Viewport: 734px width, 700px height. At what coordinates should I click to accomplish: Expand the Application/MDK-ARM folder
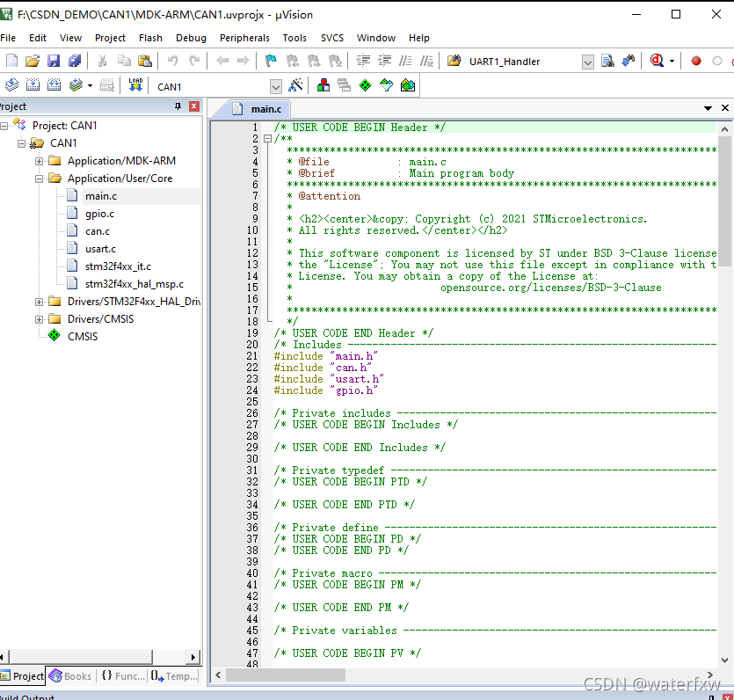coord(40,162)
